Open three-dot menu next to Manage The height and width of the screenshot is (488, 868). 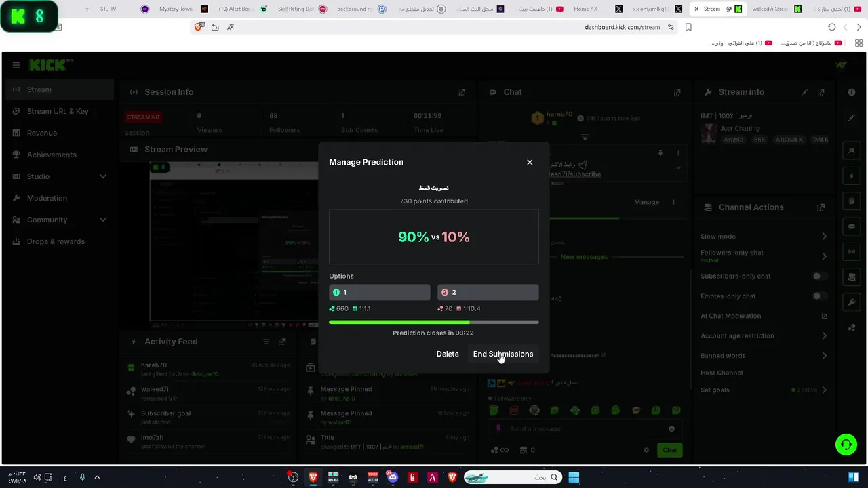(673, 202)
